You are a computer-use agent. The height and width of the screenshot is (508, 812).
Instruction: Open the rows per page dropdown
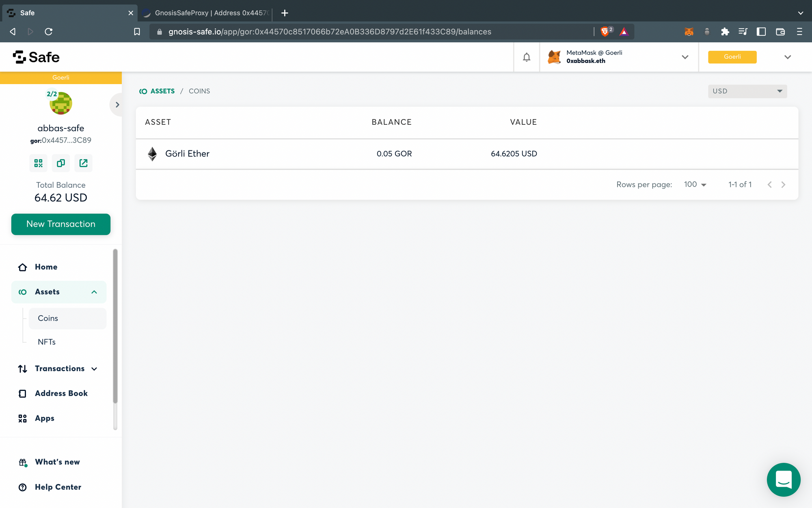click(695, 185)
